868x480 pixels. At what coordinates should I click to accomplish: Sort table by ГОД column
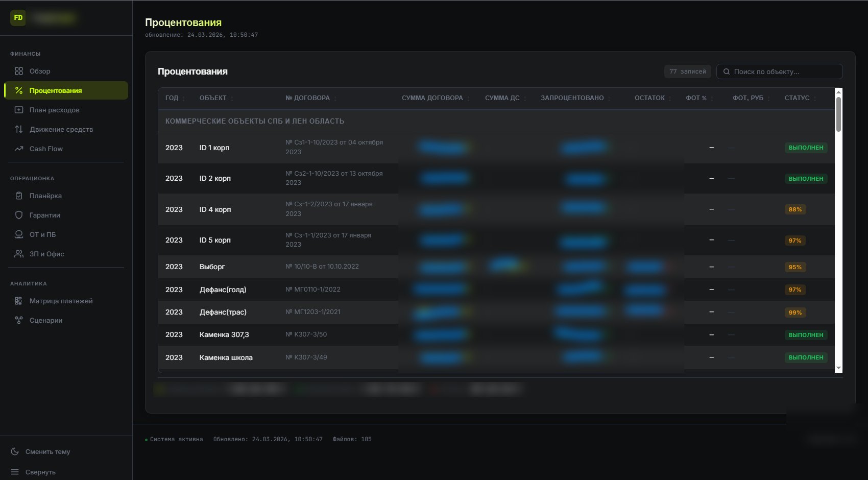click(x=175, y=98)
